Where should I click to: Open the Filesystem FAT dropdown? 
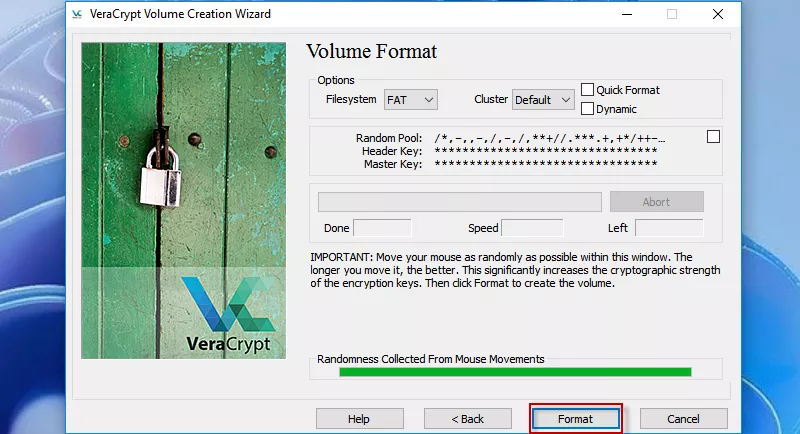[x=411, y=100]
